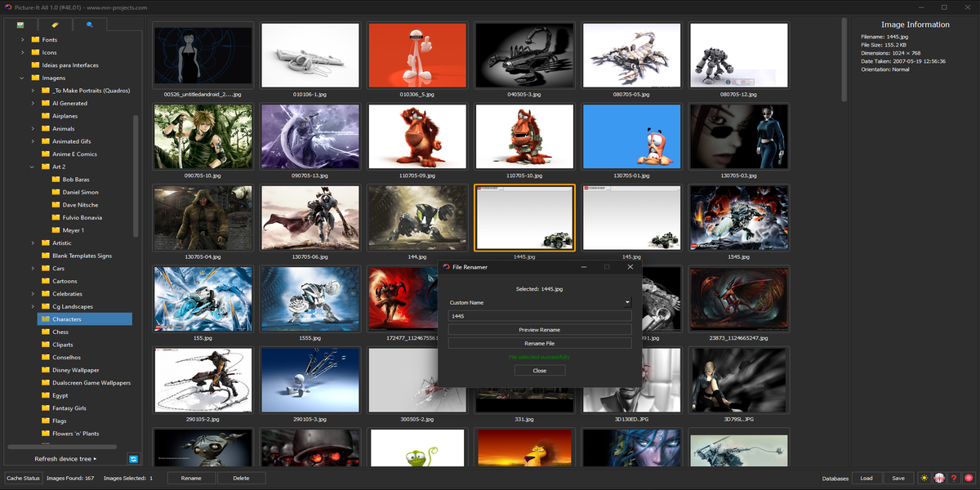Click folder icon beside Fonts
980x490 pixels.
[x=35, y=39]
